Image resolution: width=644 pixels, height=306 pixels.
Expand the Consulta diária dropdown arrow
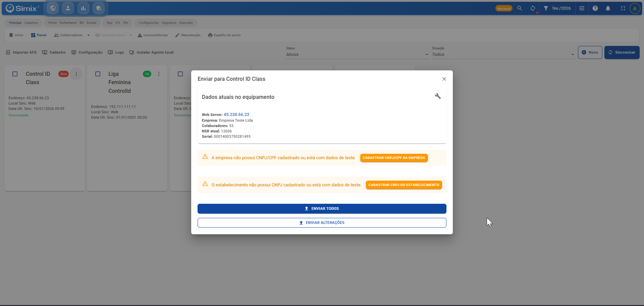131,35
